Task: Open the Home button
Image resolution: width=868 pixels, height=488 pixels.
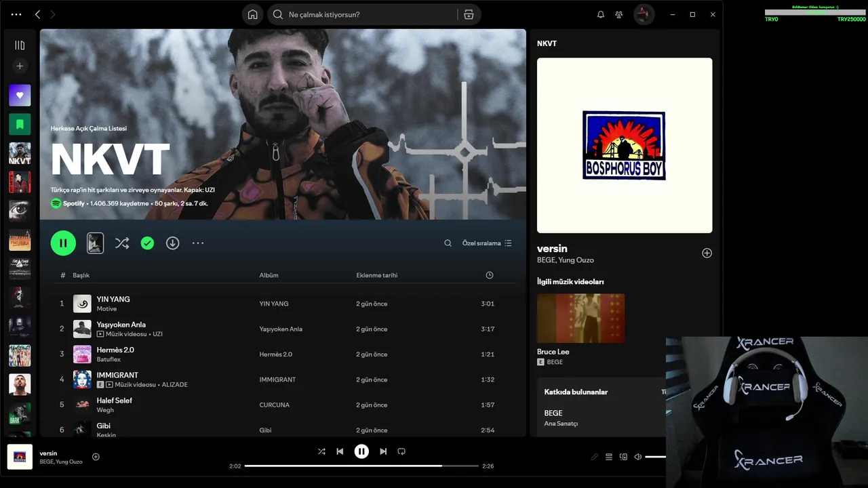Action: coord(252,14)
